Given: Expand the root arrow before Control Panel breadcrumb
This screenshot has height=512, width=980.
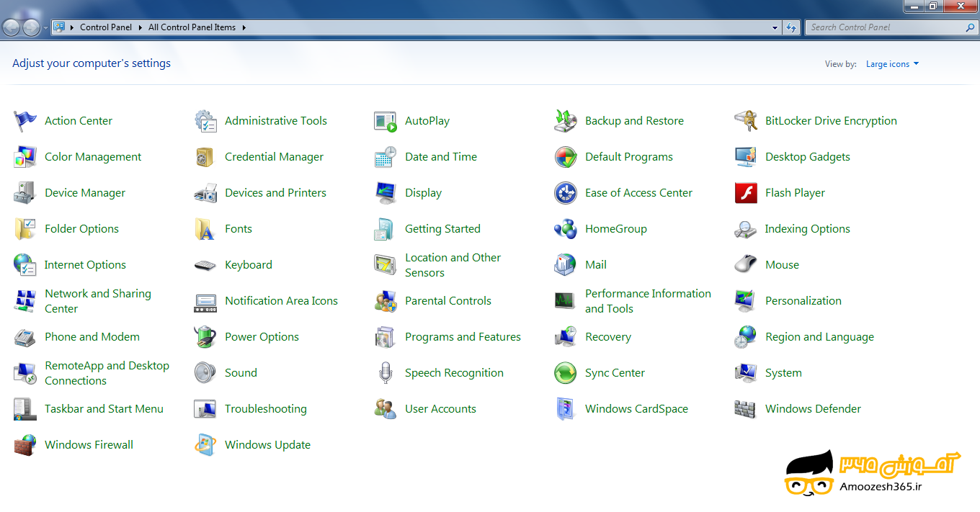Looking at the screenshot, I should click(73, 27).
